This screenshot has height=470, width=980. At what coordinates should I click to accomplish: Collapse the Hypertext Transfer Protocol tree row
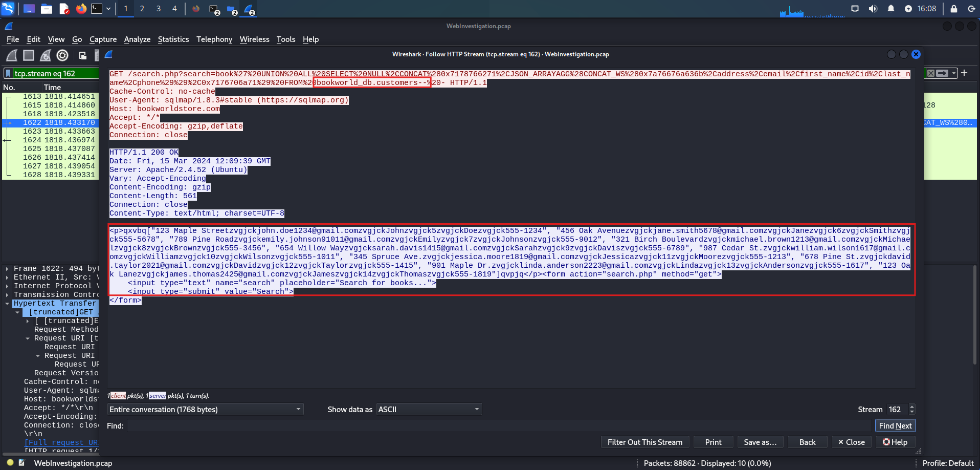coord(7,303)
